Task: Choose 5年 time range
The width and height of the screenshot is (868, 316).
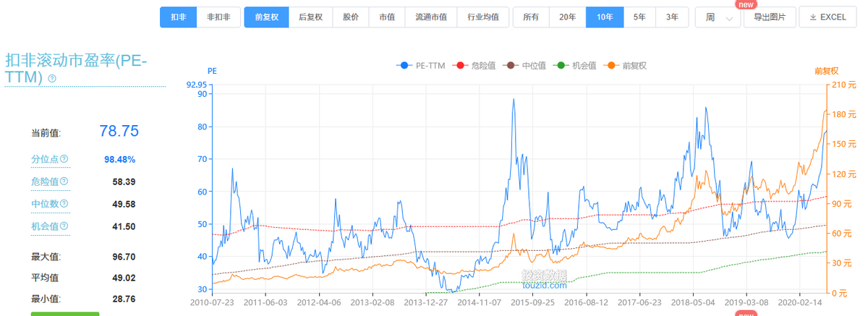Action: point(639,17)
